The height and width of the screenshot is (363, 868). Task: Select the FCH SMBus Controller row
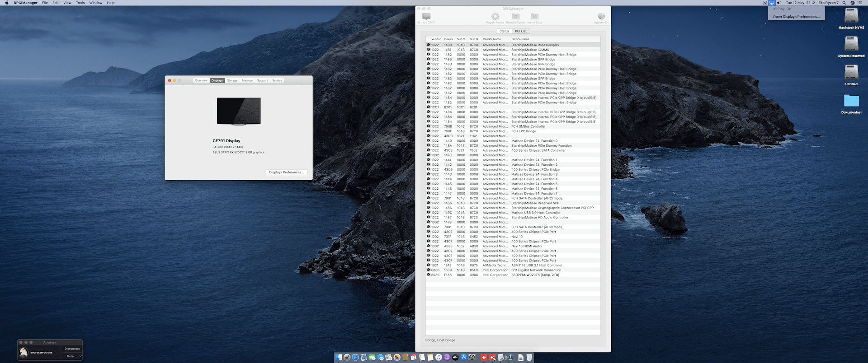click(x=513, y=126)
